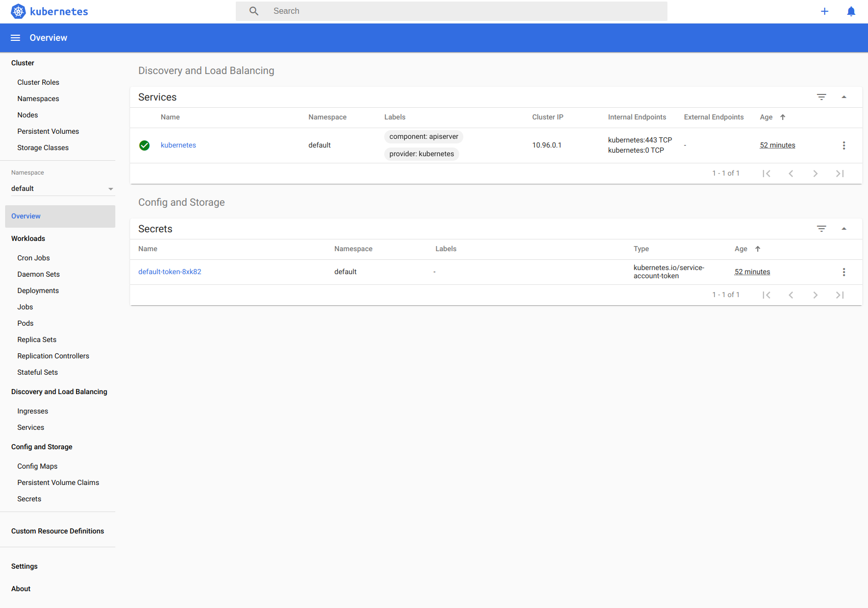Open the default-token-8xk82 secret link
Viewport: 868px width, 608px height.
170,272
